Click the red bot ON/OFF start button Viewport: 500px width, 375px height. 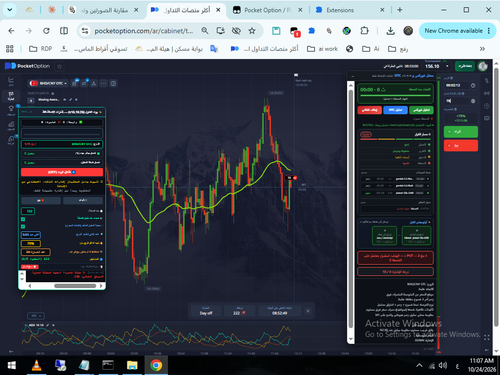[62, 172]
